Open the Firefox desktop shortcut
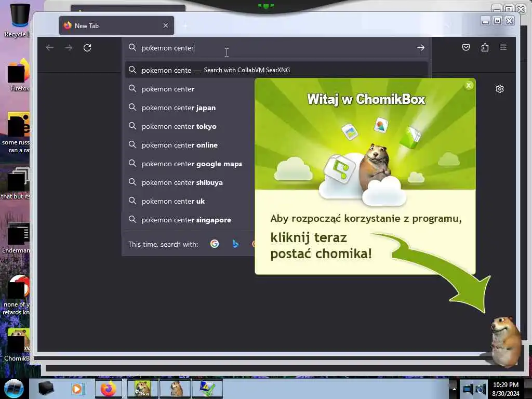This screenshot has width=532, height=399. pos(19,75)
